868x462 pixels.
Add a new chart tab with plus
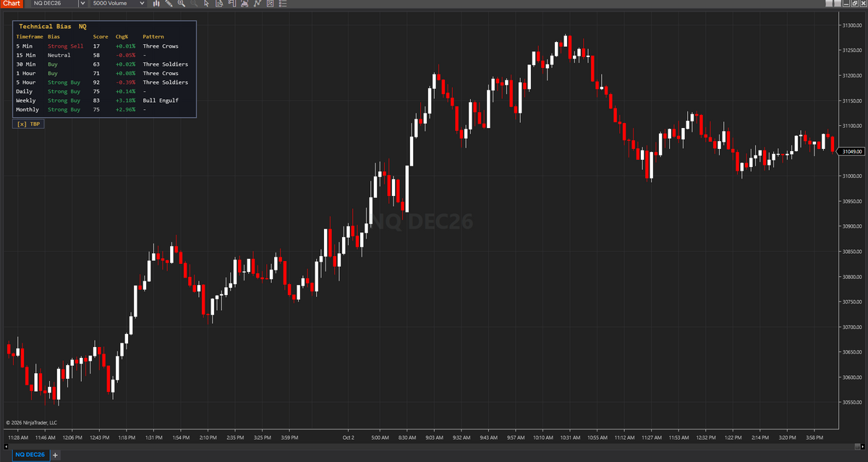(x=55, y=455)
